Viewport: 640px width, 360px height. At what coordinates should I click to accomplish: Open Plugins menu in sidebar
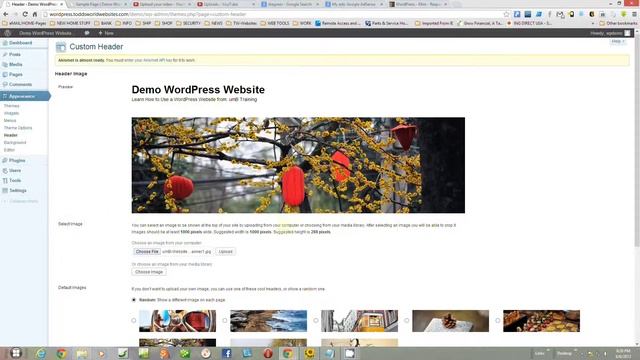(17, 160)
